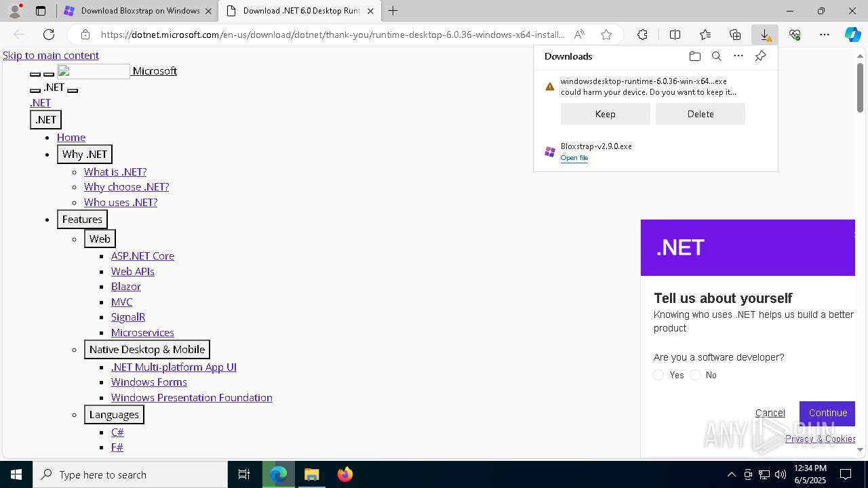Click Continue in the .NET survey

pos(827,413)
